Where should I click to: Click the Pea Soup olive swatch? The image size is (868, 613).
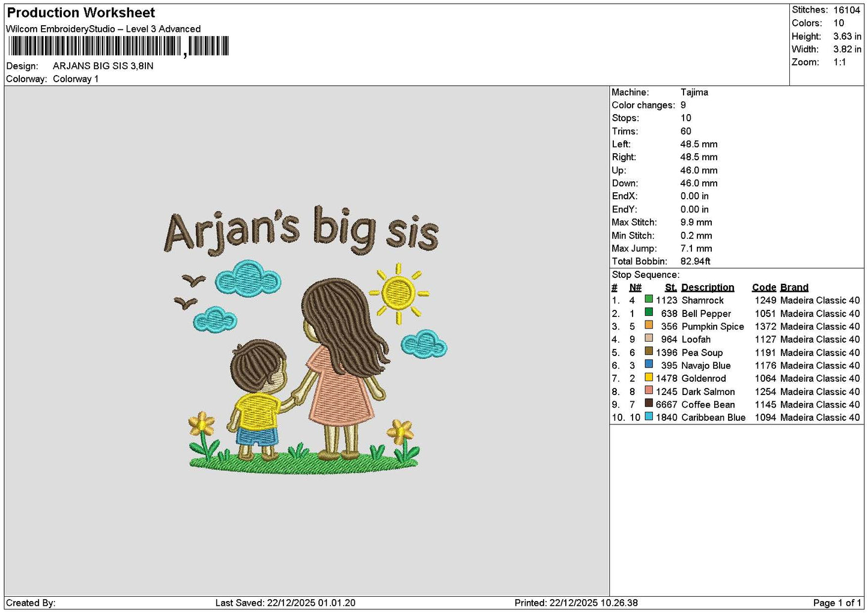click(649, 351)
